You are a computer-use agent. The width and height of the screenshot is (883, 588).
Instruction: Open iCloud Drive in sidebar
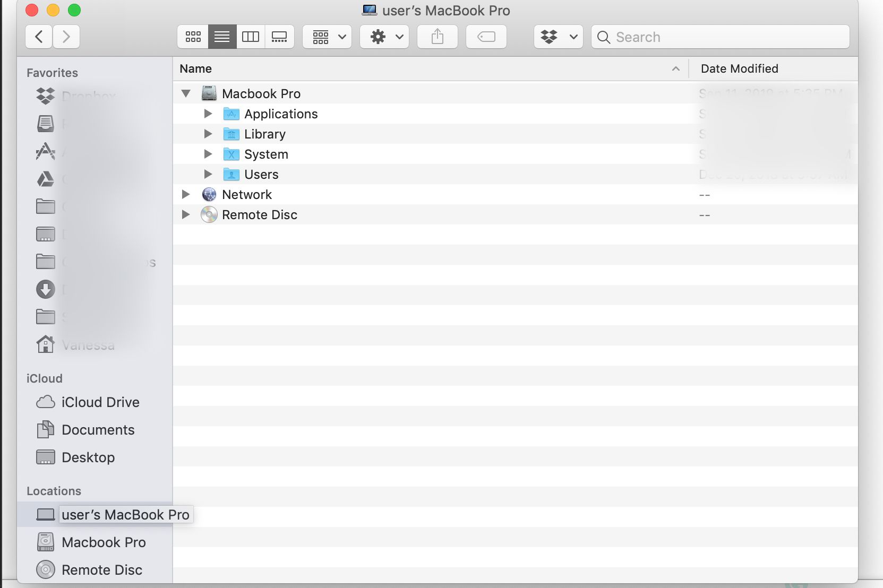click(95, 402)
